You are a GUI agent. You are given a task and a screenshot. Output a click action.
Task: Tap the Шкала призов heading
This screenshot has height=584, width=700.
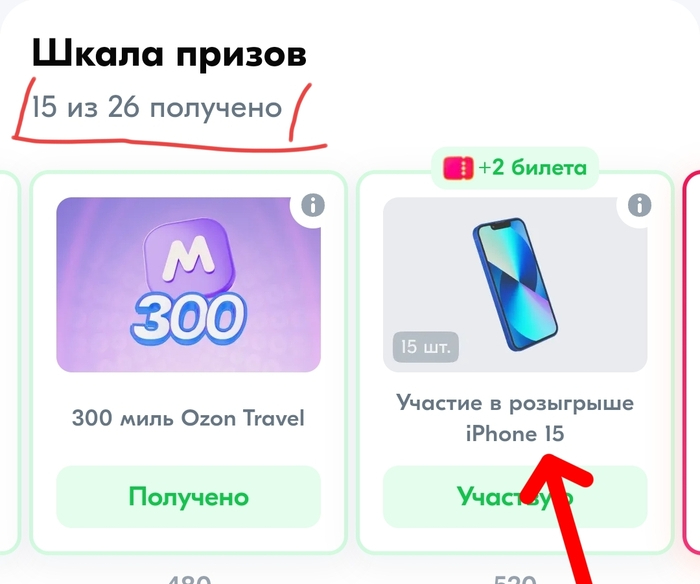pos(169,54)
